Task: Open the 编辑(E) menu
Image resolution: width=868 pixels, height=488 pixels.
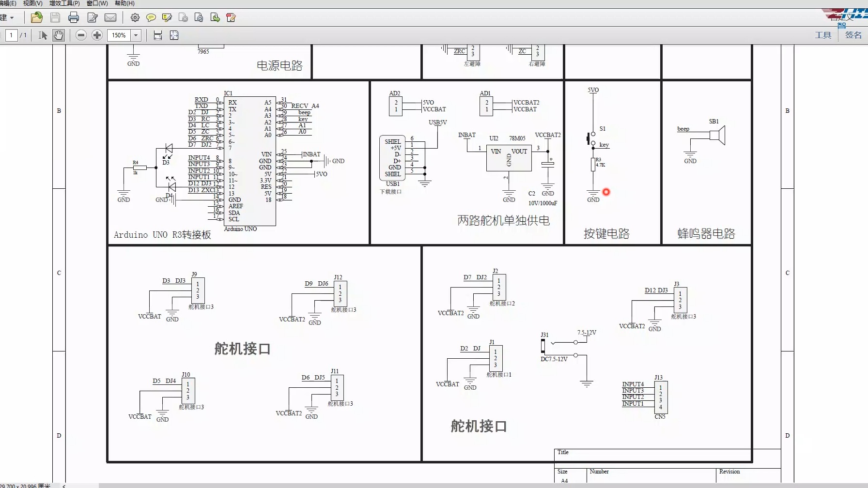Action: pyautogui.click(x=7, y=3)
